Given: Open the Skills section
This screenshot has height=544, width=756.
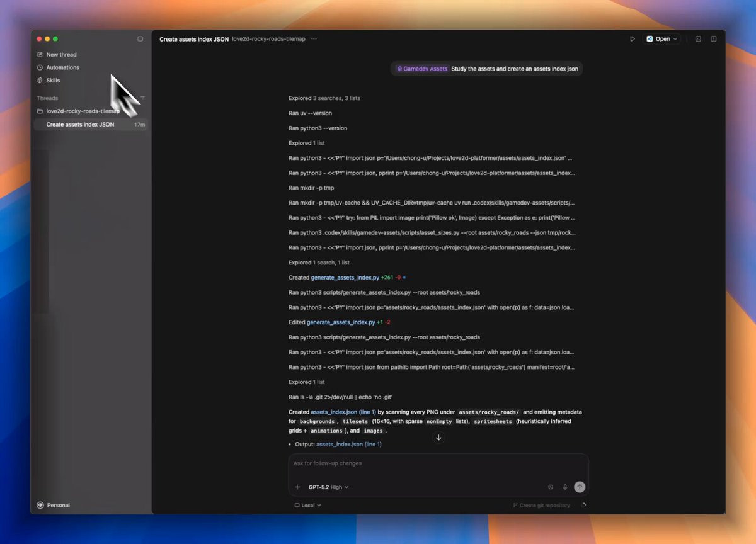Looking at the screenshot, I should (49, 81).
